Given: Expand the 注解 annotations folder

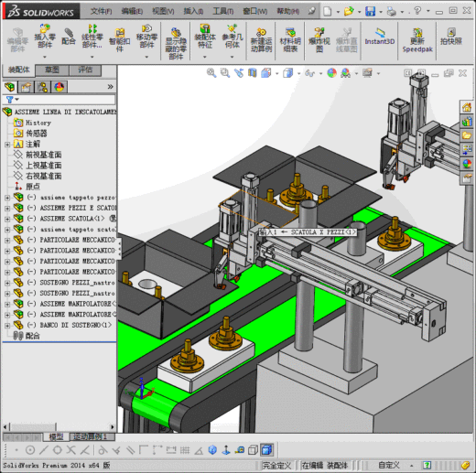Looking at the screenshot, I should [x=7, y=145].
